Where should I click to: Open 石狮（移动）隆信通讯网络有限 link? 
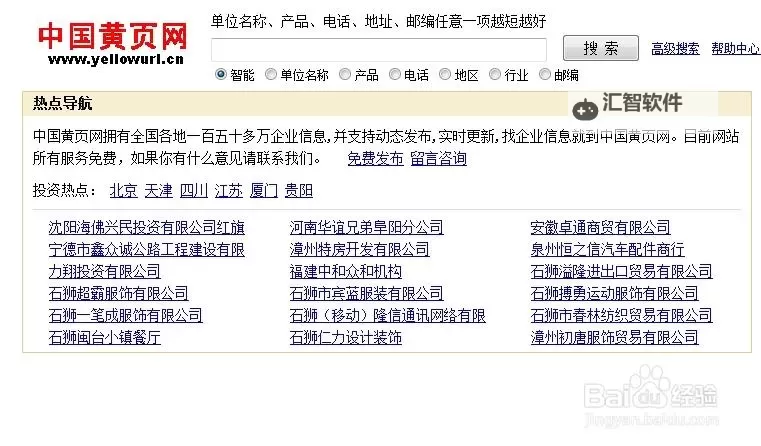(x=388, y=315)
